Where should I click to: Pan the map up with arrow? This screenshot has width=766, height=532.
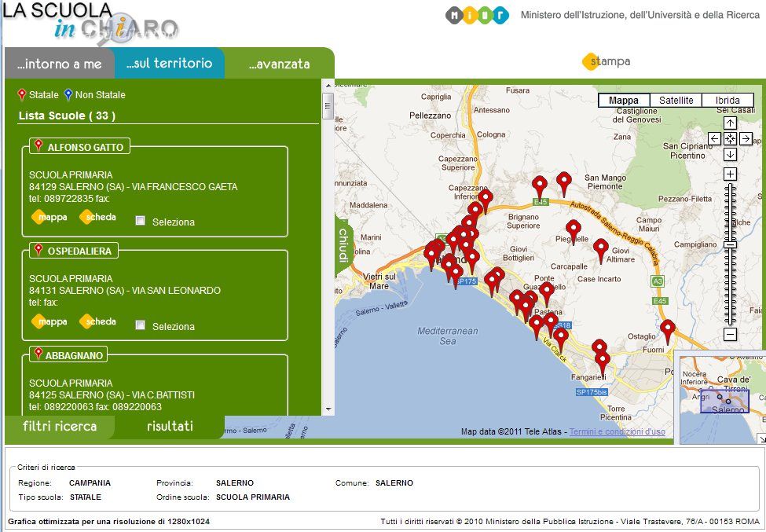coord(730,123)
